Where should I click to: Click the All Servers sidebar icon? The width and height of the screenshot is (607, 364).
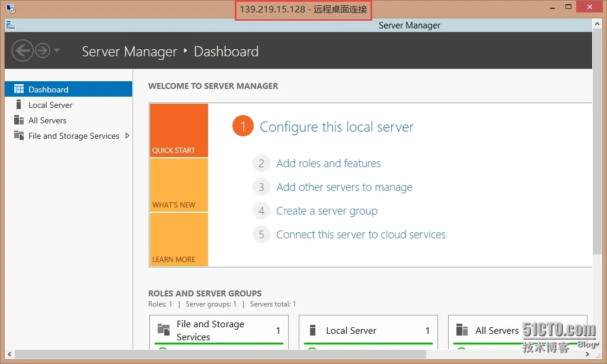[x=18, y=120]
